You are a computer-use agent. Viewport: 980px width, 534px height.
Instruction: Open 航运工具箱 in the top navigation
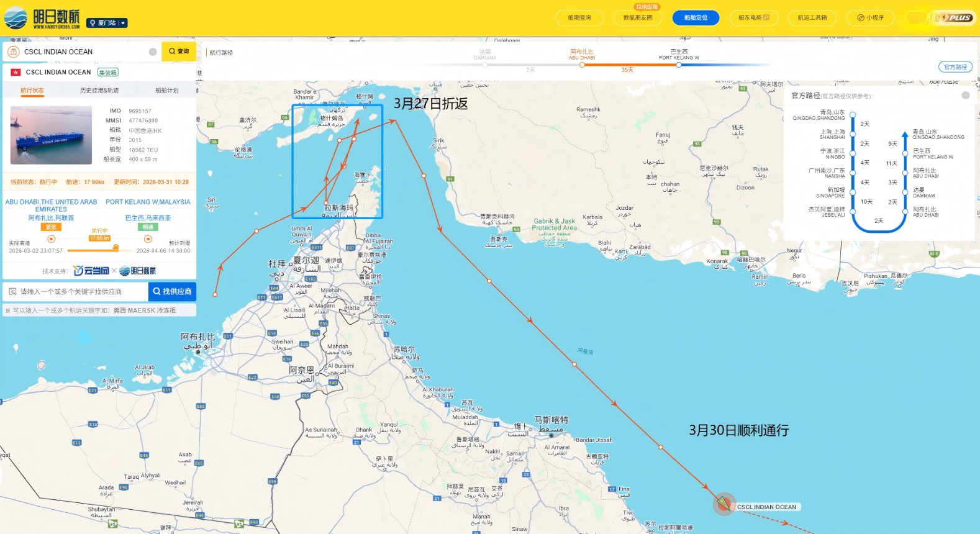(812, 18)
